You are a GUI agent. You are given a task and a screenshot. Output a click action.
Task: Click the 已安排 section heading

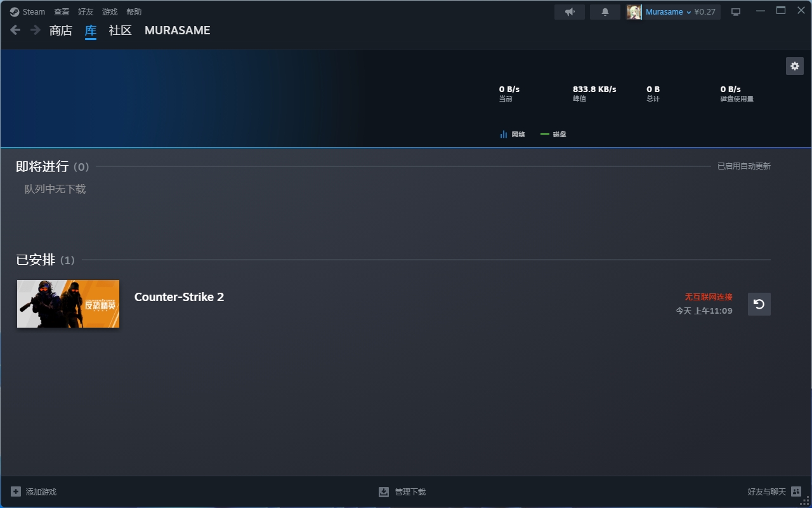[x=36, y=260]
